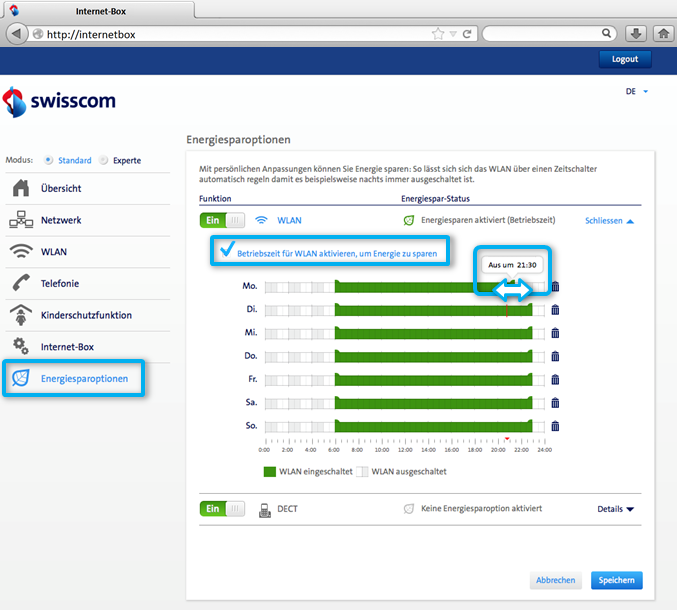Click the white WLAN ausgeschaltet legend swatch
The width and height of the screenshot is (677, 610).
(x=362, y=471)
